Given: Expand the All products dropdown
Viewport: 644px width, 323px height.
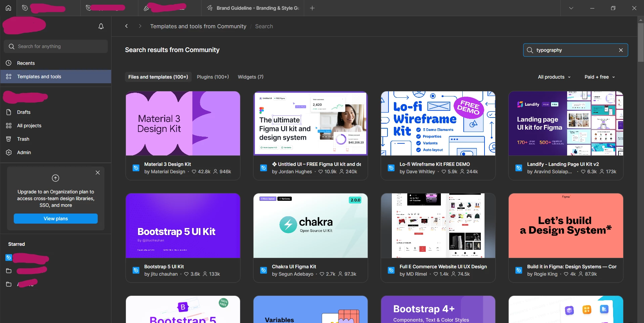Looking at the screenshot, I should point(554,77).
